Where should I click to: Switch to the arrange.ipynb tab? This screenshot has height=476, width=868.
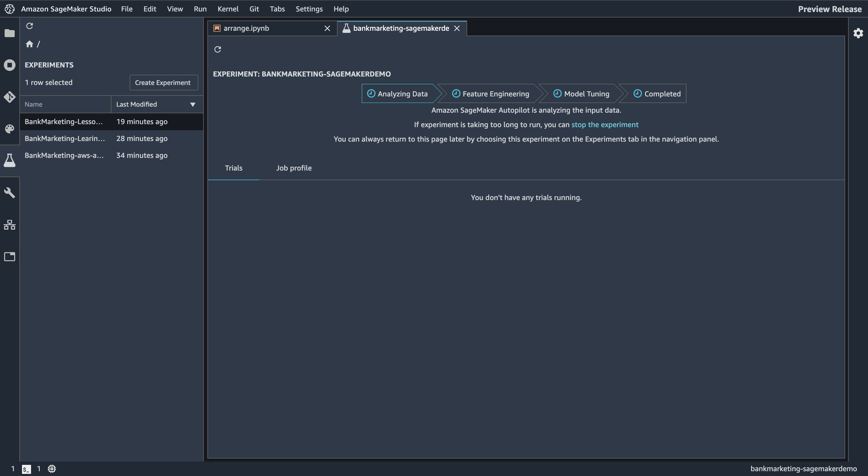(x=272, y=28)
